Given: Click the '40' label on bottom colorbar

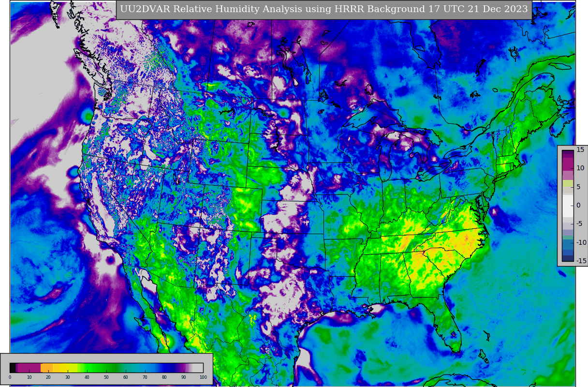Looking at the screenshot, I should tap(87, 377).
